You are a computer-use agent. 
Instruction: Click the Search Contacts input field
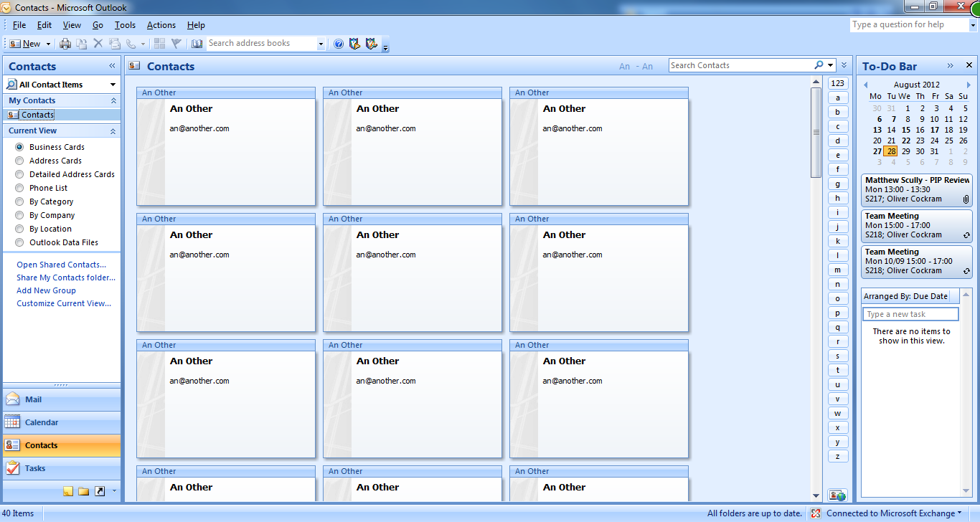tap(740, 65)
